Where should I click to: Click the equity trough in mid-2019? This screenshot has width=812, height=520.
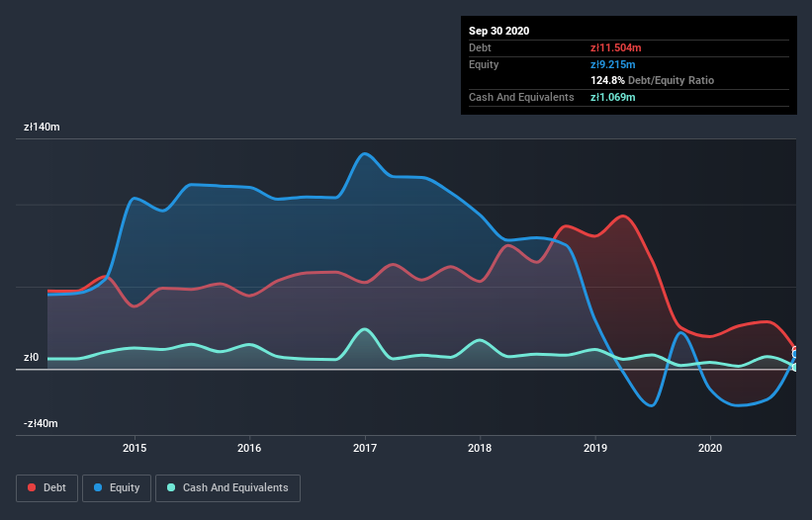tap(652, 405)
